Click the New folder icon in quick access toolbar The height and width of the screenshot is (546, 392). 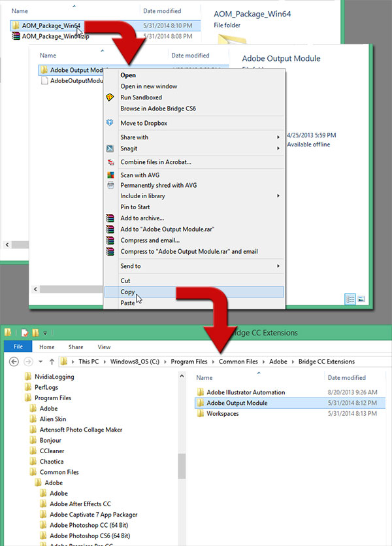coord(35,333)
